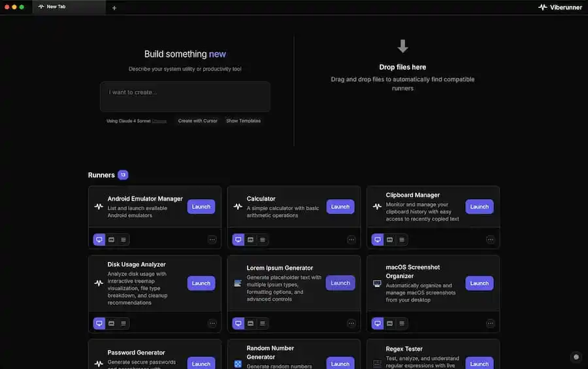588x369 pixels.
Task: Select window view mode on Calculator card
Action: (x=250, y=240)
